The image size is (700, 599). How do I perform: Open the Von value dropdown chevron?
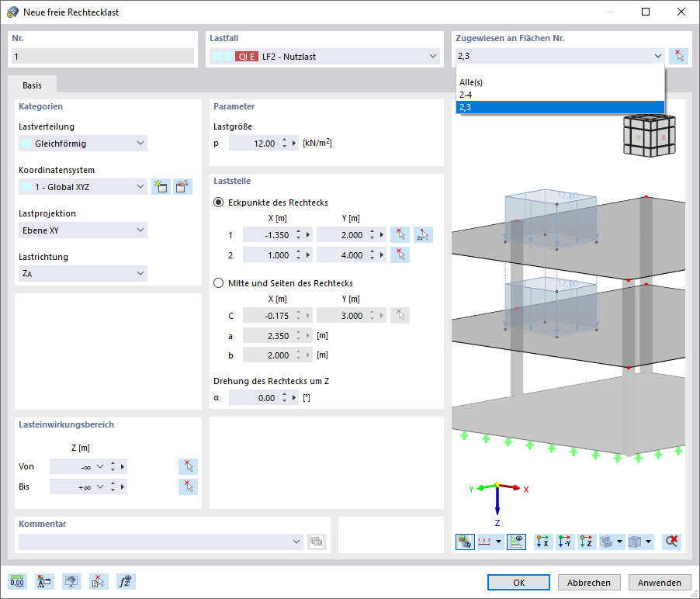(x=100, y=466)
